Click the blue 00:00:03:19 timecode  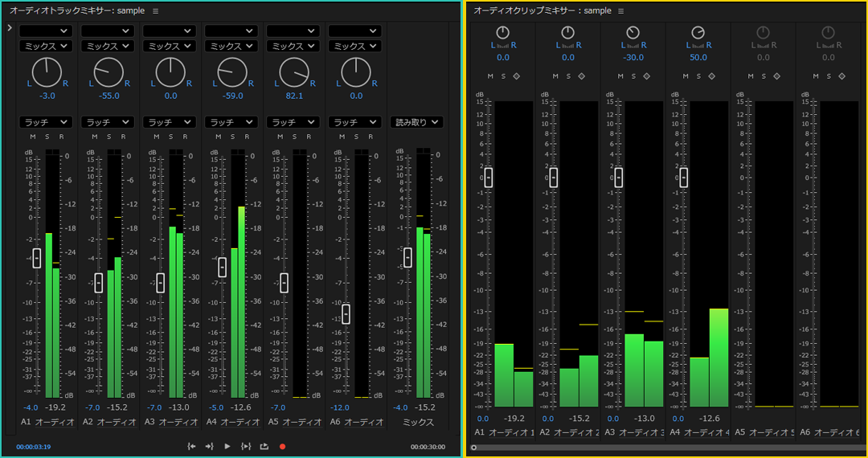point(34,447)
